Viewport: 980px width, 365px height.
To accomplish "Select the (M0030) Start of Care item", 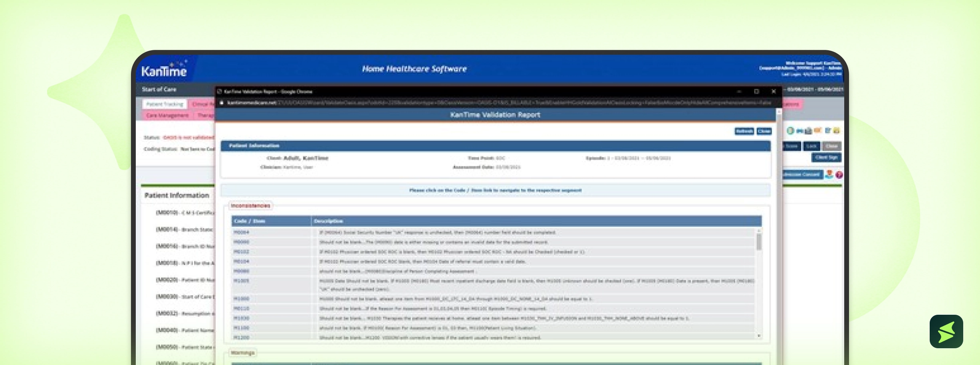I will pyautogui.click(x=185, y=296).
